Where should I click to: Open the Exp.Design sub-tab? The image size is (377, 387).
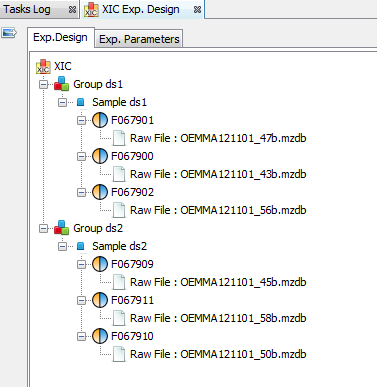click(60, 37)
